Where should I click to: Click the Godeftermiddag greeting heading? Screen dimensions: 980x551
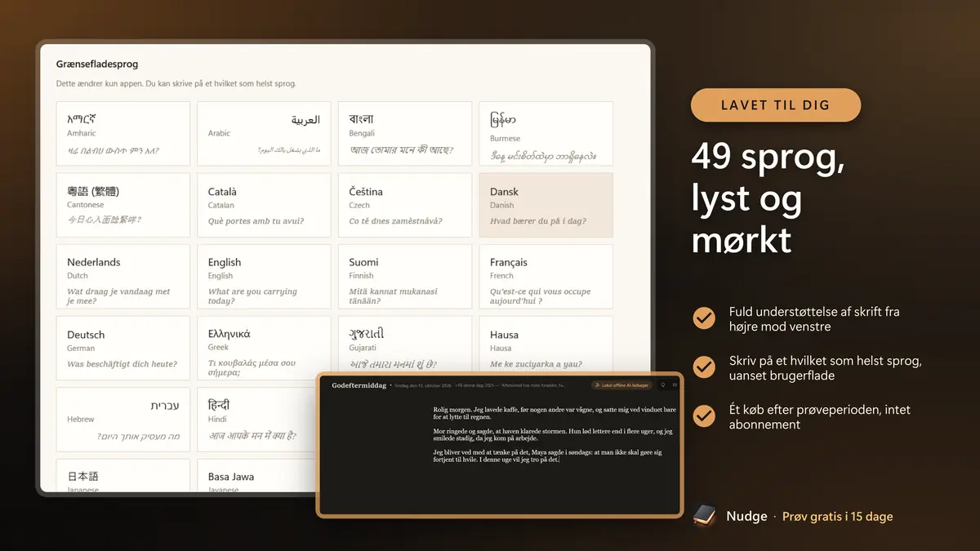pyautogui.click(x=359, y=385)
